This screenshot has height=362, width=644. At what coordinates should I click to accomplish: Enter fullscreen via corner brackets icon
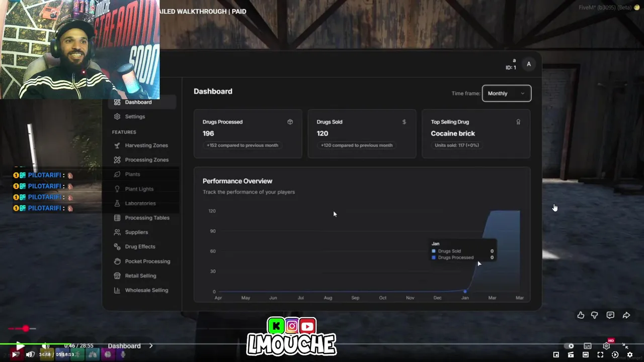[600, 355]
